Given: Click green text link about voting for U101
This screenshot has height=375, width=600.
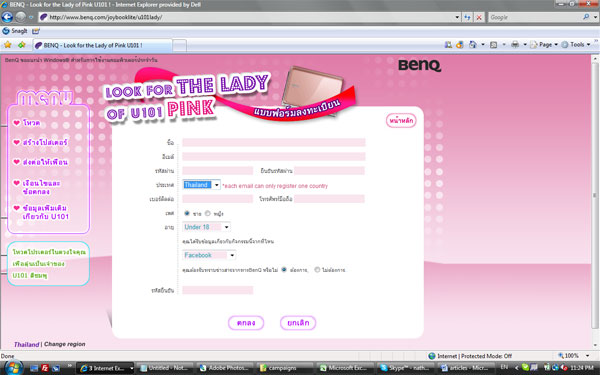Looking at the screenshot, I should 49,264.
